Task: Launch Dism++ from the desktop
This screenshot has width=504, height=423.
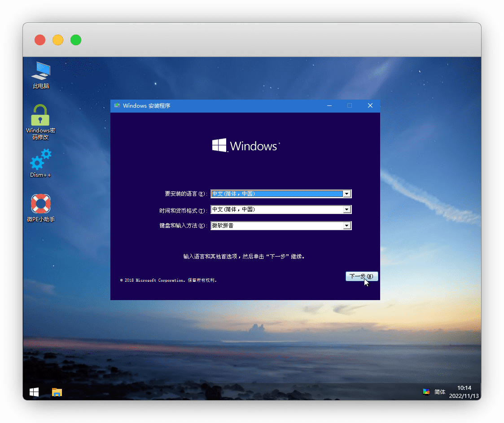Action: [x=40, y=160]
